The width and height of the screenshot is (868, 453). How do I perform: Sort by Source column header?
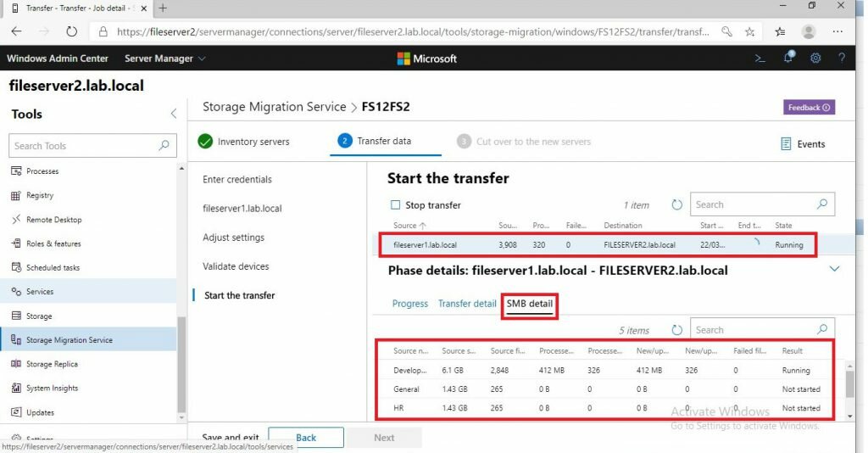coord(409,226)
